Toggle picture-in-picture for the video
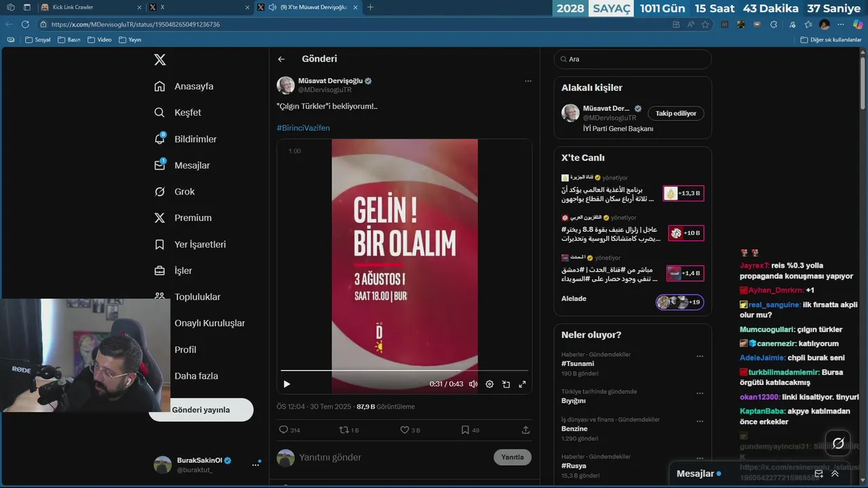Viewport: 868px width, 488px height. tap(506, 384)
